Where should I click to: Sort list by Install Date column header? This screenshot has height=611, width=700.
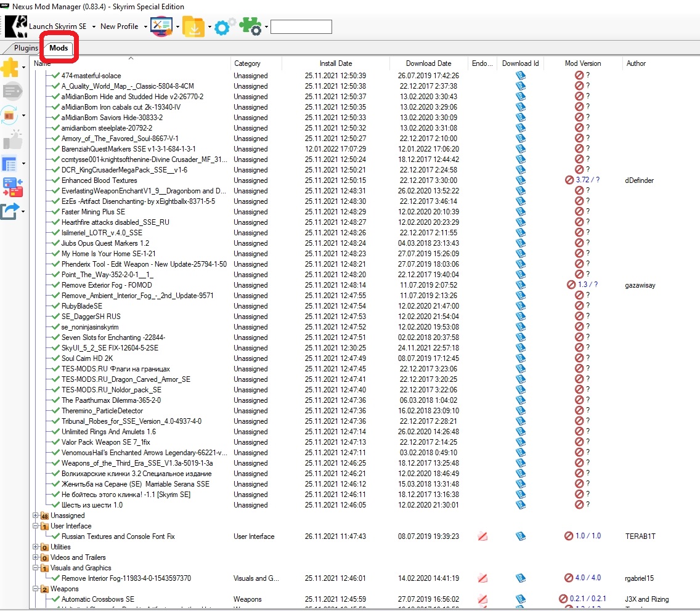[x=336, y=63]
